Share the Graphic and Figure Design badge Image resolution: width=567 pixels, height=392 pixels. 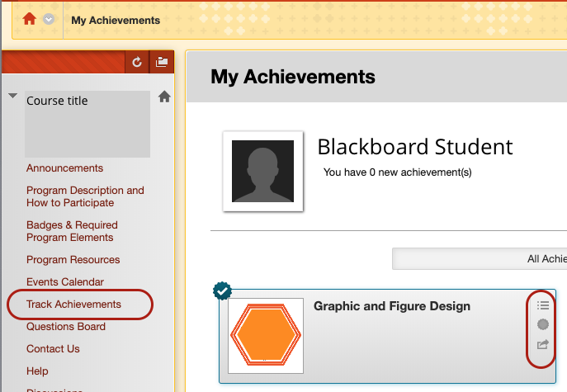coord(543,344)
